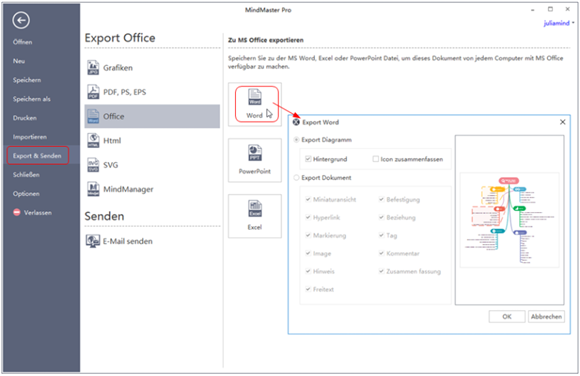This screenshot has width=580, height=376.
Task: Click the red Verlassen exit icon
Action: click(x=17, y=212)
